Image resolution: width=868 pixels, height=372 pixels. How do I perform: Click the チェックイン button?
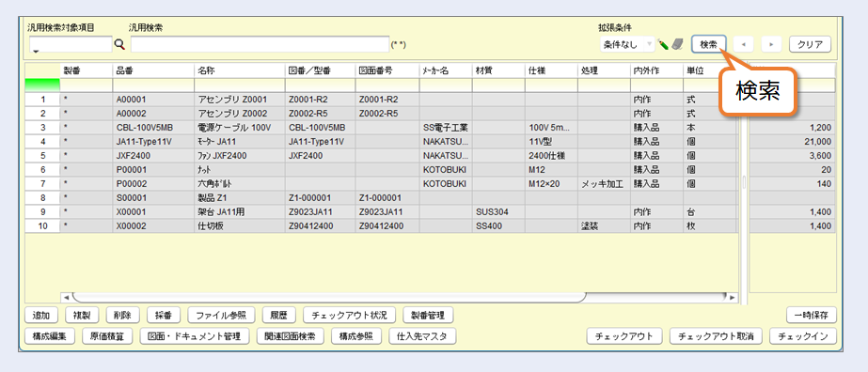(x=803, y=336)
